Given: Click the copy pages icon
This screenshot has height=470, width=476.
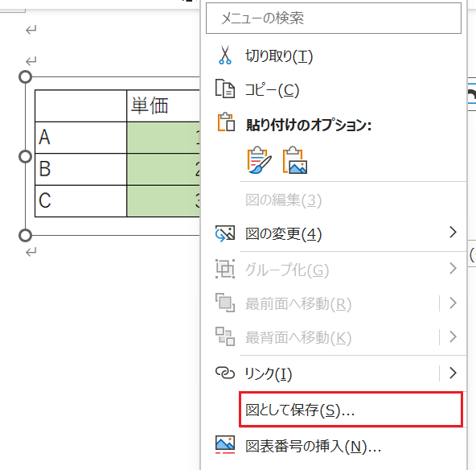Looking at the screenshot, I should pos(225,89).
